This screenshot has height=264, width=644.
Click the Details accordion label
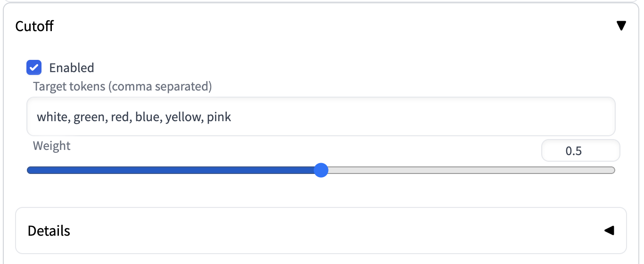point(49,231)
